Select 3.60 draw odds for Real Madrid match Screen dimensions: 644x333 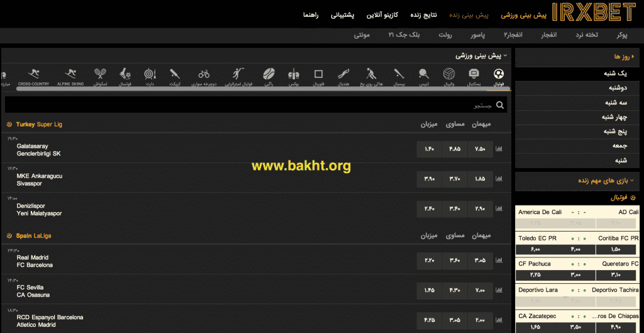click(455, 260)
